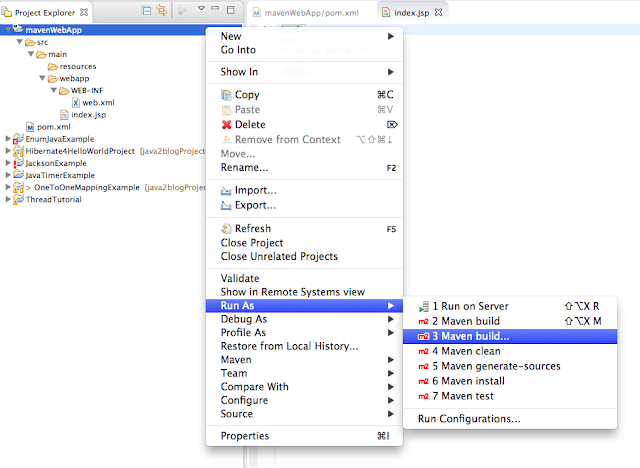Select the EnumJavaExample project icon

(x=18, y=139)
